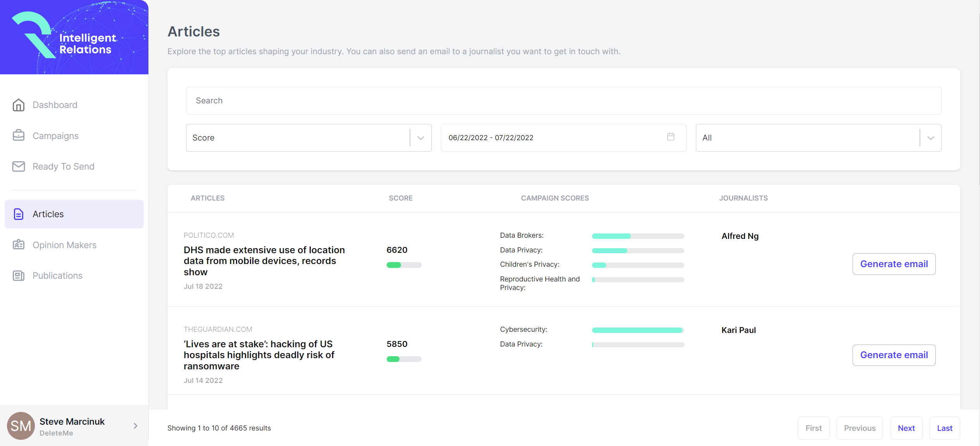Click the Data Brokers campaign score bar
This screenshot has height=446, width=980.
(638, 236)
